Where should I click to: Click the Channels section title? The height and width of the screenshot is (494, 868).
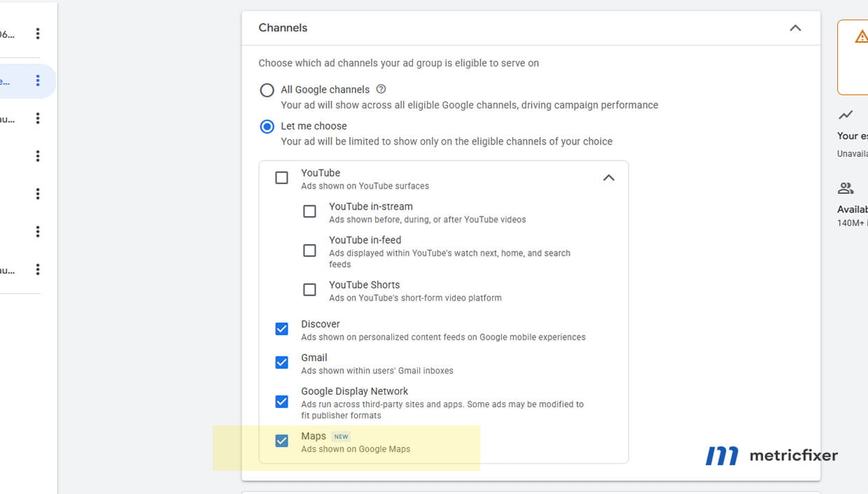point(283,28)
